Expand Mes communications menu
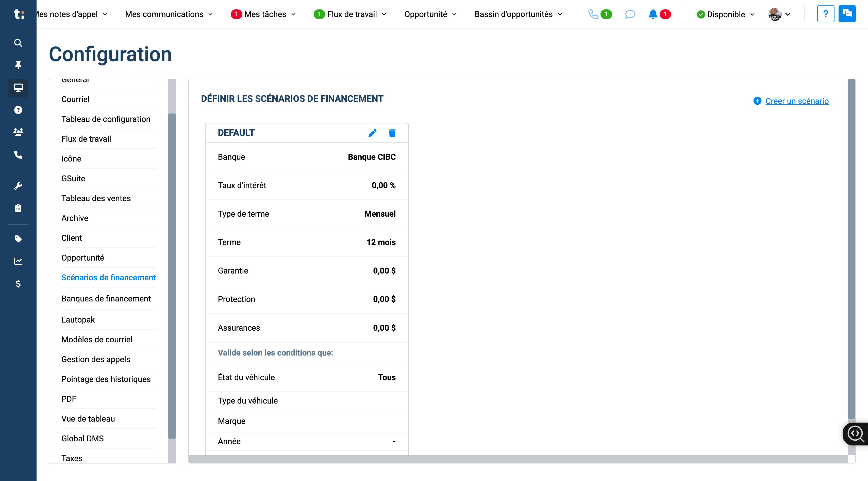868x481 pixels. click(169, 14)
